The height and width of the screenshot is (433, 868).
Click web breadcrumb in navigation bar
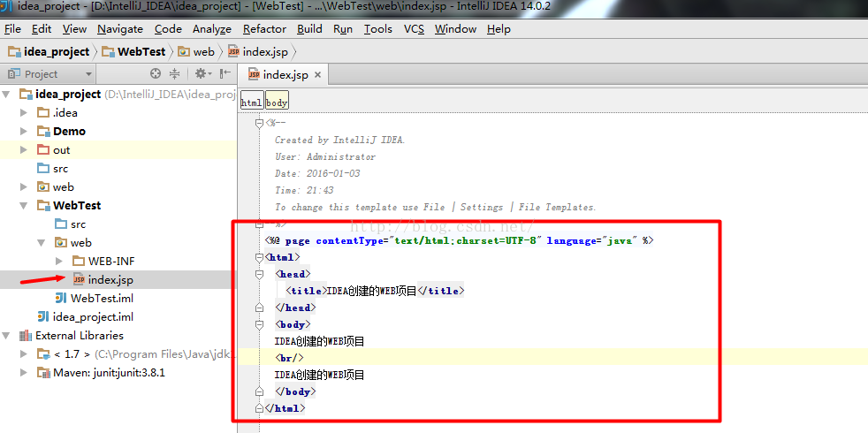[196, 52]
